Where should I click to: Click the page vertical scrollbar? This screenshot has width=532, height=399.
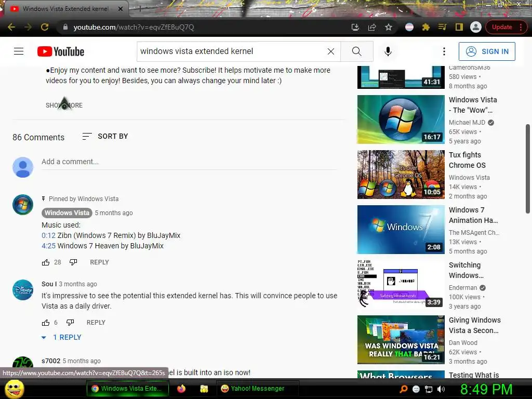tap(528, 169)
